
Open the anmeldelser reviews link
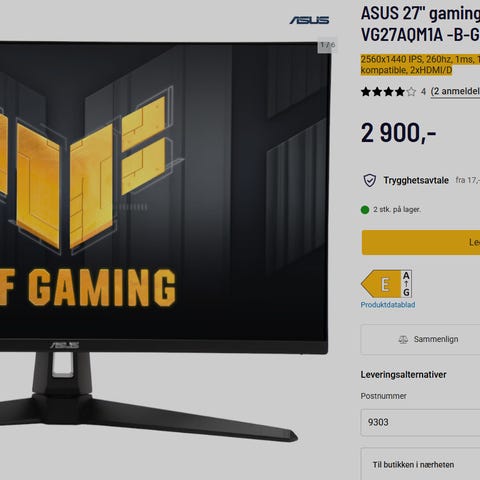(455, 91)
